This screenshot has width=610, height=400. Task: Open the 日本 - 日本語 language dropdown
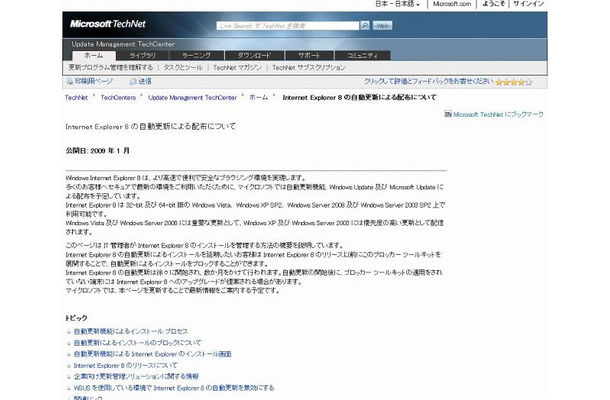tap(397, 4)
